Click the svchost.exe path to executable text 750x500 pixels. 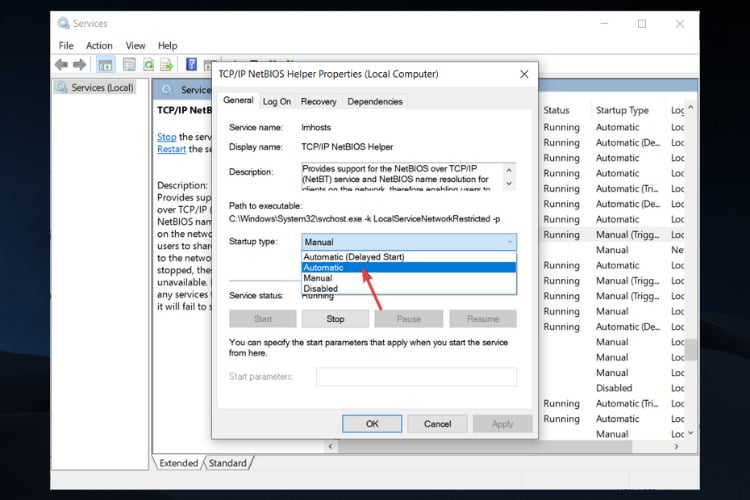click(x=364, y=219)
